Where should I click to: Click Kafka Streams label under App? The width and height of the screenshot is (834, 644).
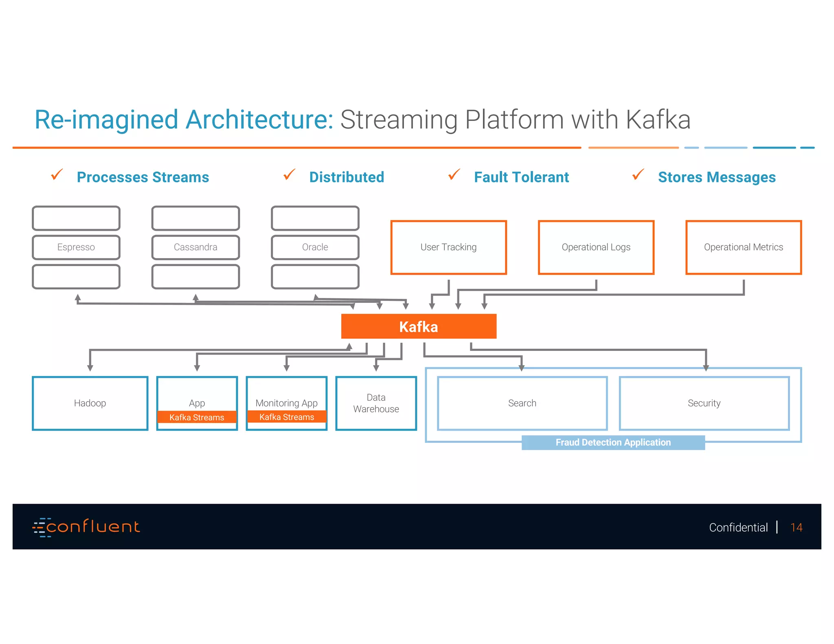[197, 417]
